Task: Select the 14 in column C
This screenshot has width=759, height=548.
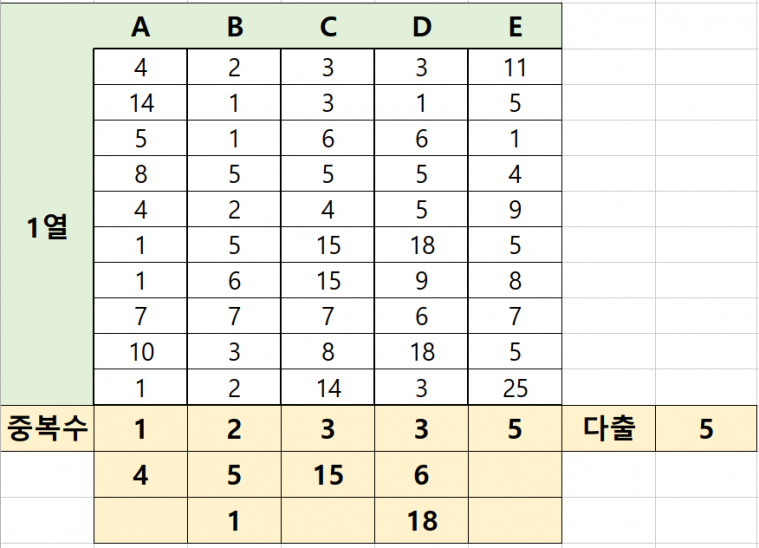Action: [328, 386]
